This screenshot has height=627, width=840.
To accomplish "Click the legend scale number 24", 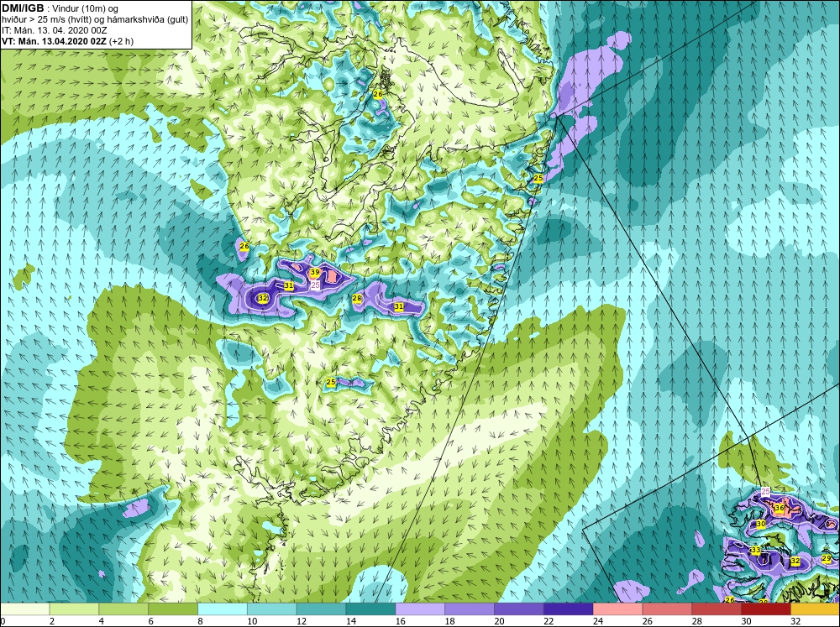I will click(598, 621).
